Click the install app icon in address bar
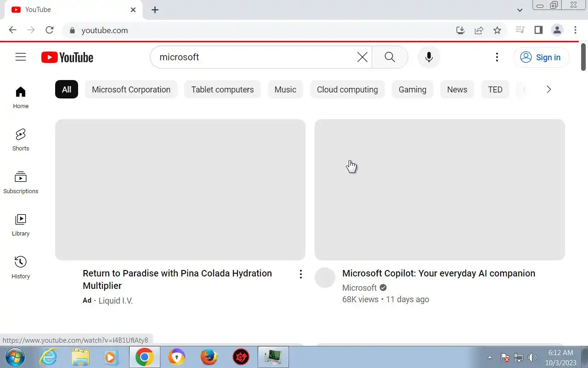This screenshot has height=368, width=588. pos(460,30)
